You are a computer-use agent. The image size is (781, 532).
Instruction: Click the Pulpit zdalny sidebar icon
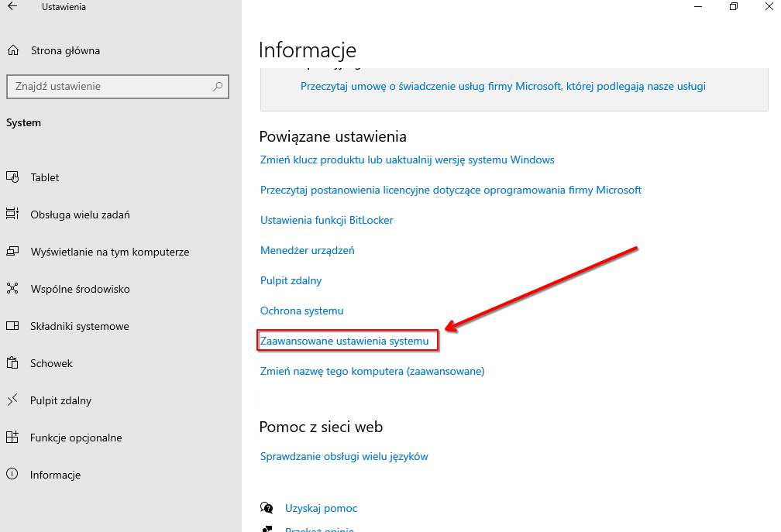[x=12, y=400]
